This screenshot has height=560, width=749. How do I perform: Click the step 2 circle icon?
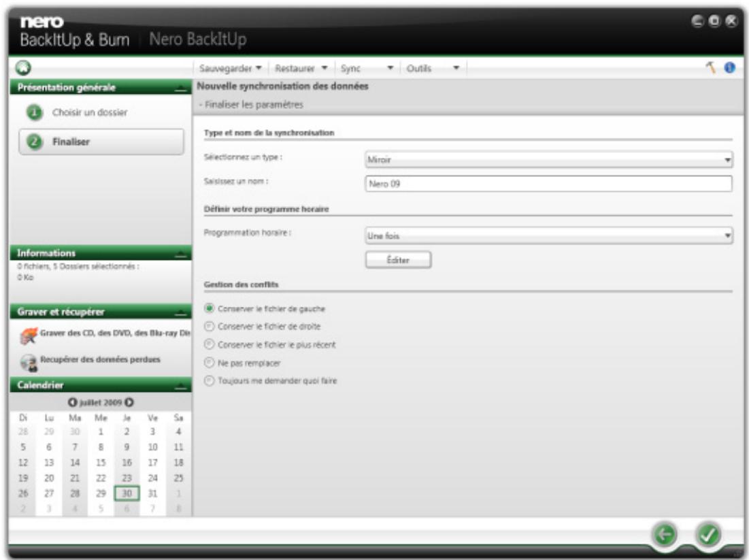point(35,142)
